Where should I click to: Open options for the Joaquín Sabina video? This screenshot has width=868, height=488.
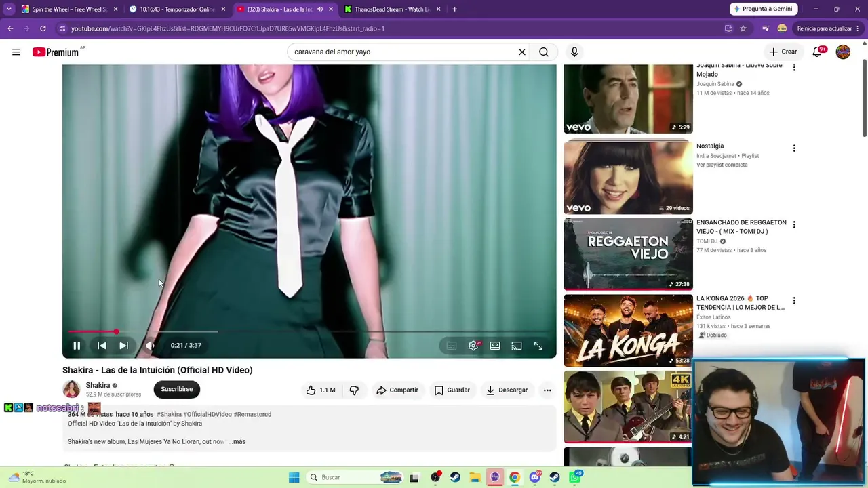point(794,68)
